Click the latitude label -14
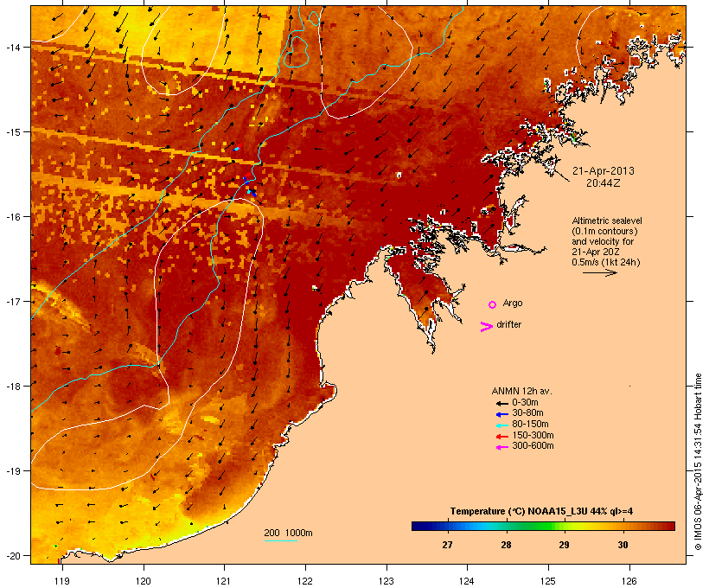 [x=12, y=47]
